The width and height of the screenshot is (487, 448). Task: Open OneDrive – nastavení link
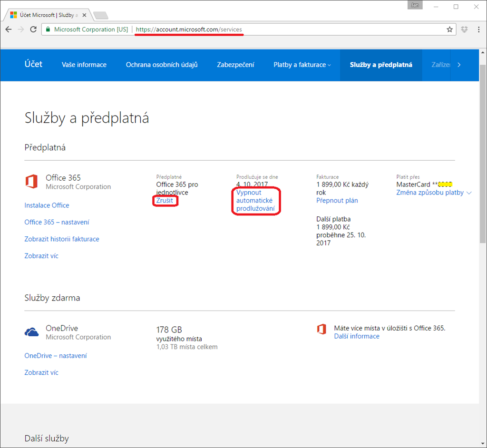coord(56,355)
